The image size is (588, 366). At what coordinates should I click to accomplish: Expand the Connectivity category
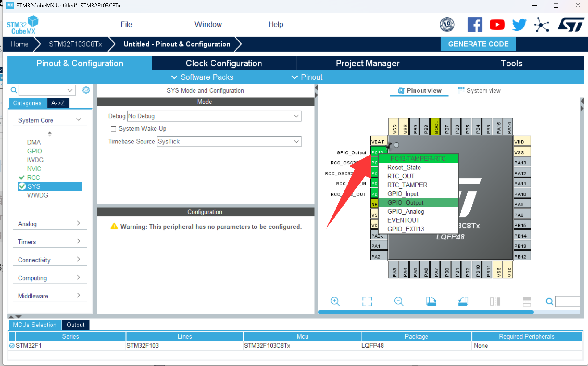tap(79, 259)
